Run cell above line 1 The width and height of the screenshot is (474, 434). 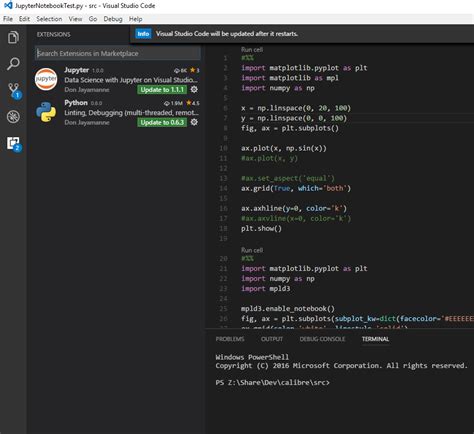click(252, 49)
